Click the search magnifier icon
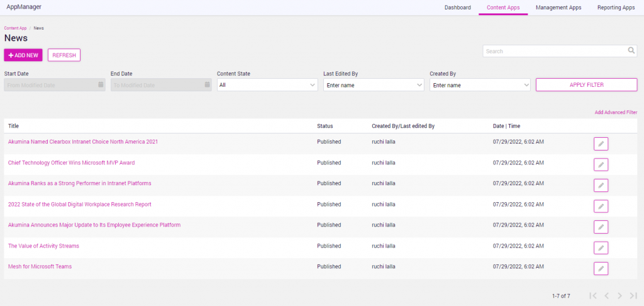Screen dimensions: 644x306 [x=631, y=51]
